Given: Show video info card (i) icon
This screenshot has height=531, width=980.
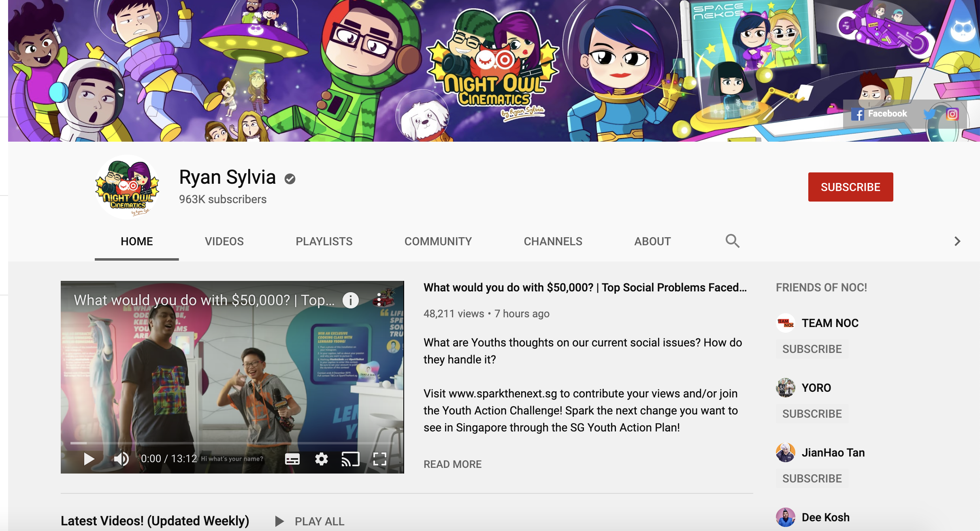Looking at the screenshot, I should click(x=351, y=300).
